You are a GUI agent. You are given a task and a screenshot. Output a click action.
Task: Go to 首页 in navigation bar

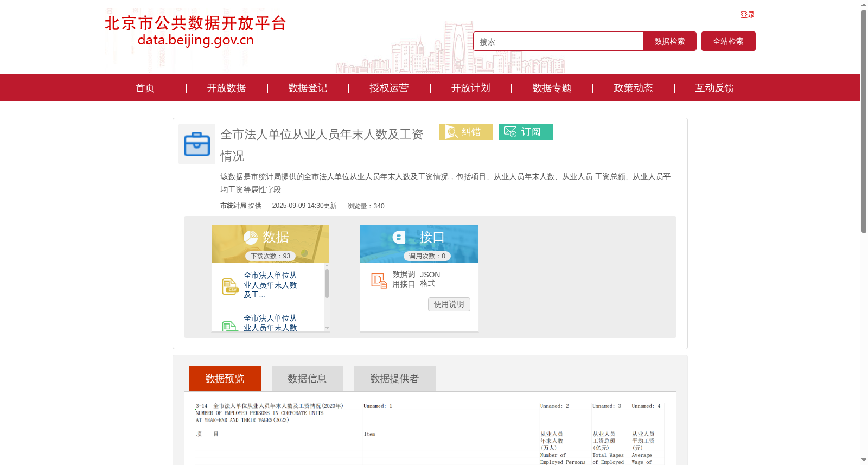[x=145, y=88]
